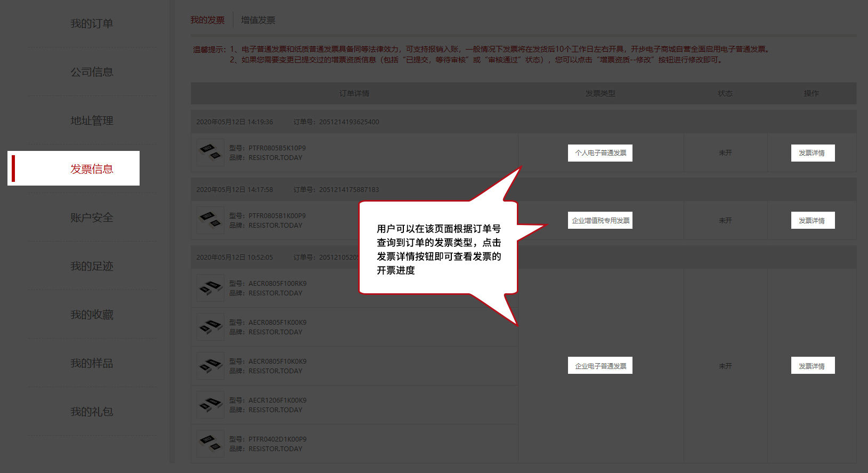Switch to the 增值发票 tab
This screenshot has width=868, height=473.
258,20
